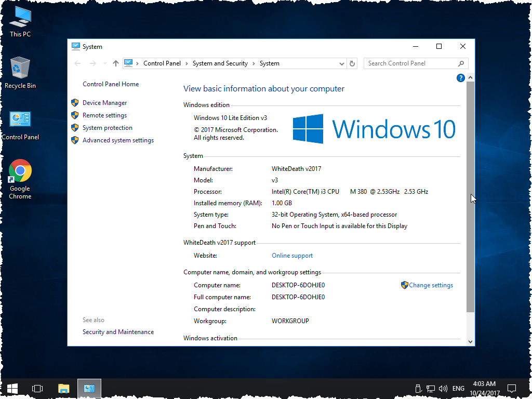This screenshot has height=399, width=532.
Task: Click the back navigation arrow
Action: [77, 63]
